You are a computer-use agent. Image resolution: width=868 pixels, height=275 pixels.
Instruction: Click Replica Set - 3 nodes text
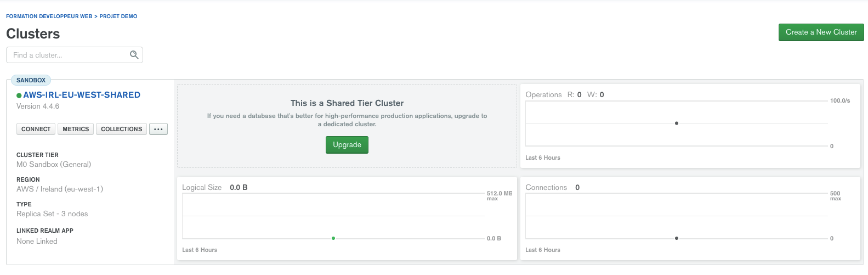(52, 214)
